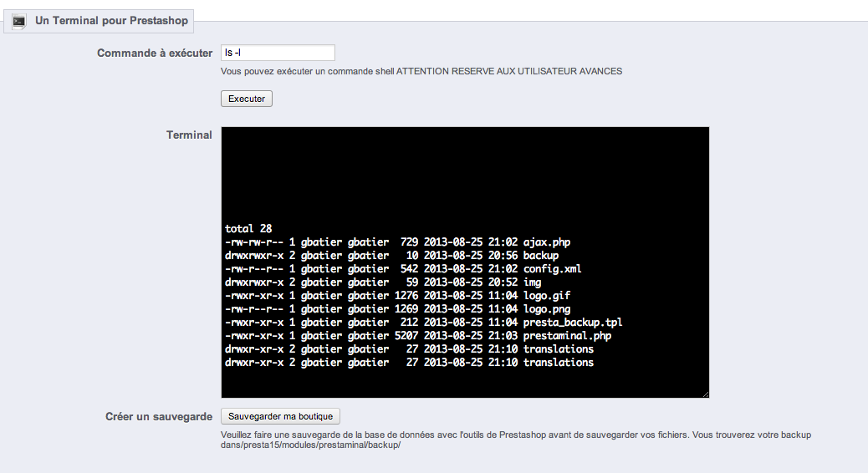The width and height of the screenshot is (868, 473).
Task: Click the terminal icon beside the panel title
Action: pyautogui.click(x=19, y=22)
